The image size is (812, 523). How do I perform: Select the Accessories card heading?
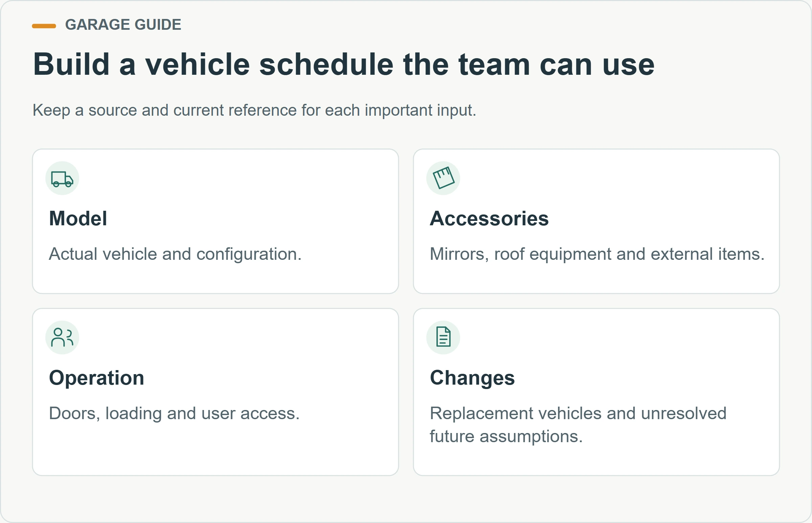point(489,218)
